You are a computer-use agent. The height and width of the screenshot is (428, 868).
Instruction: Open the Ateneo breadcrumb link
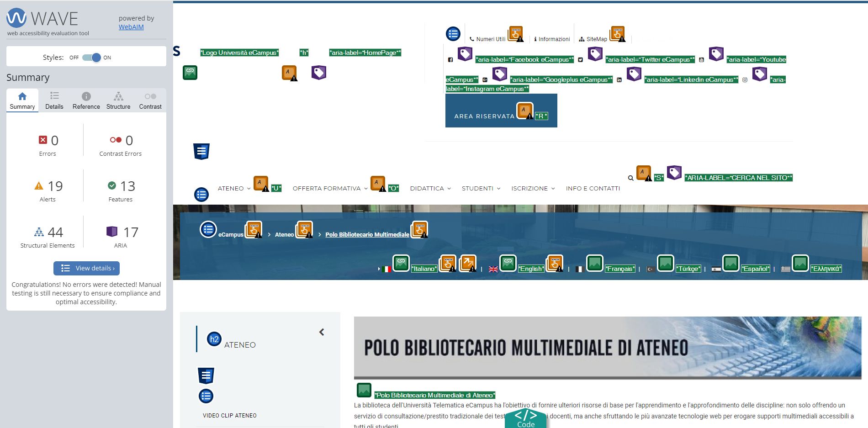click(284, 234)
